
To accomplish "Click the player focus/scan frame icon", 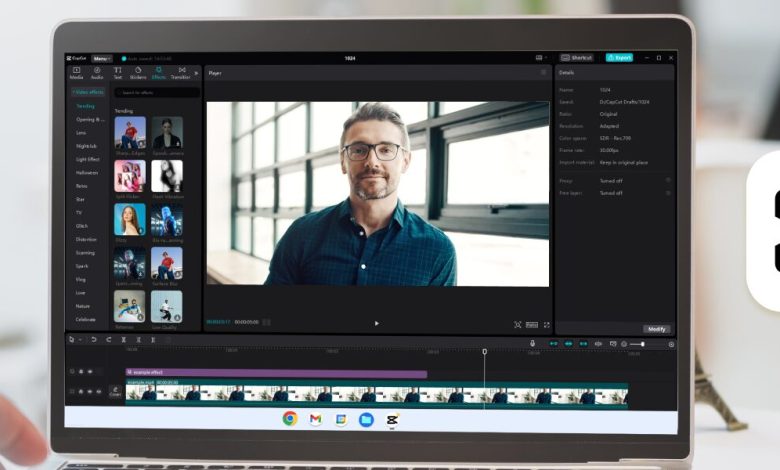I will 517,325.
